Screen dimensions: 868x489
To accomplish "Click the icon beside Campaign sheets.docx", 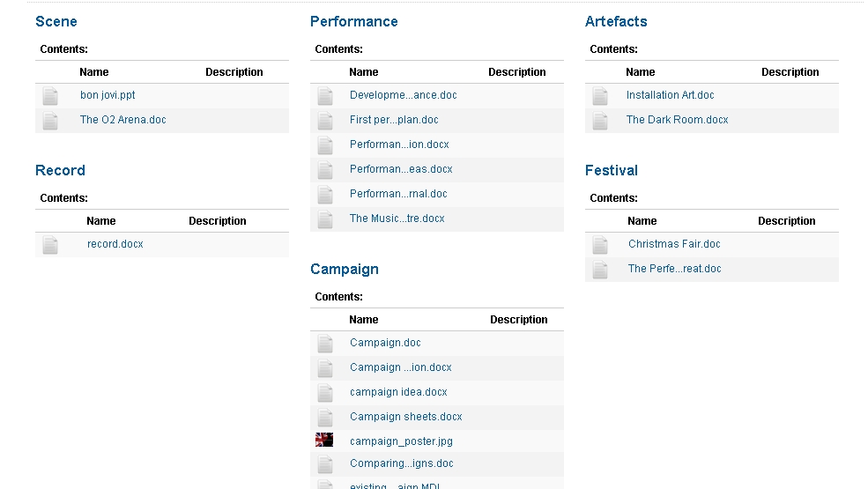I will [325, 418].
